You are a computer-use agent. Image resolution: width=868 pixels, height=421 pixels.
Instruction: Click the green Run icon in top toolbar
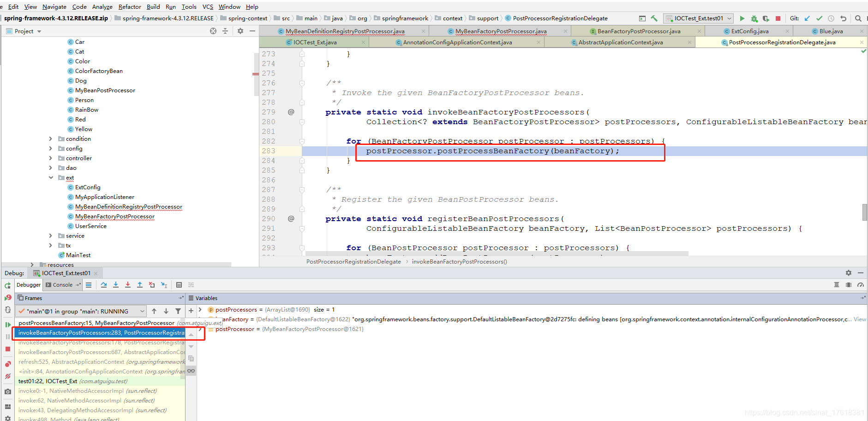coord(742,18)
